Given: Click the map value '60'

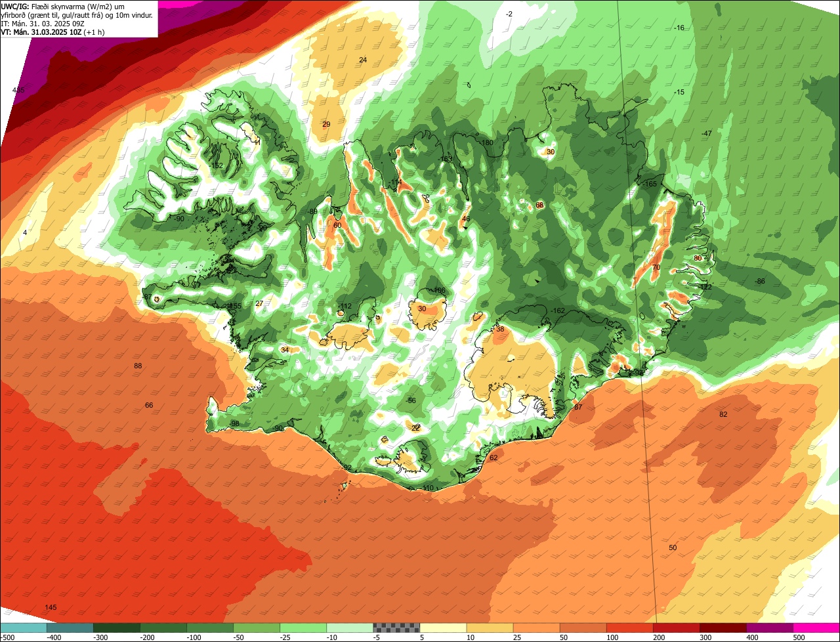Looking at the screenshot, I should click(337, 225).
